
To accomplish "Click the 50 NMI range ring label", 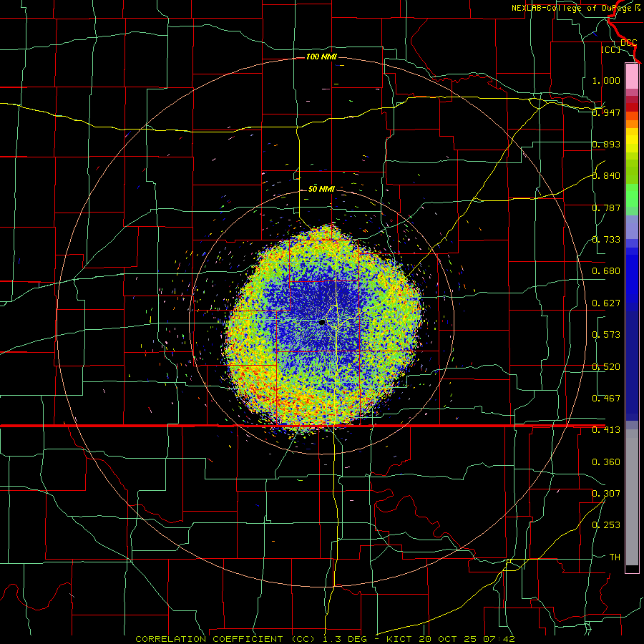I will tap(321, 189).
